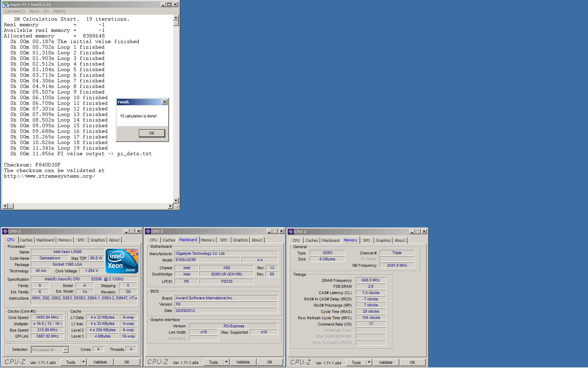Click scroll left arrow in Super PI
Image resolution: width=588 pixels, height=368 pixels.
pyautogui.click(x=5, y=206)
